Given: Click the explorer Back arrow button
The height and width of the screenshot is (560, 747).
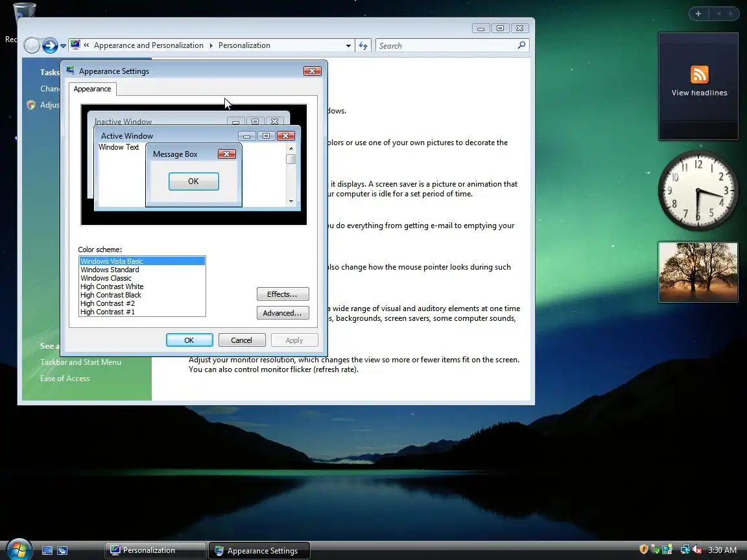Looking at the screenshot, I should (32, 46).
